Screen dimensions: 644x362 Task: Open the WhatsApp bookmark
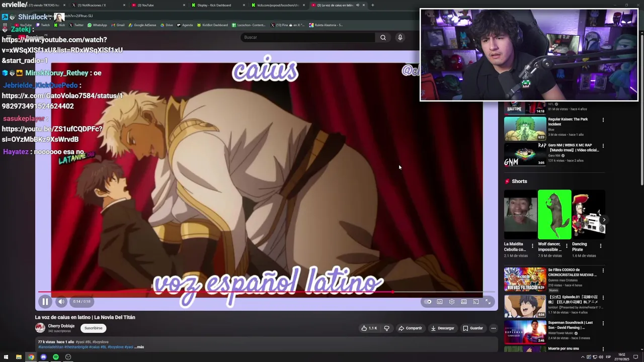coord(97,25)
